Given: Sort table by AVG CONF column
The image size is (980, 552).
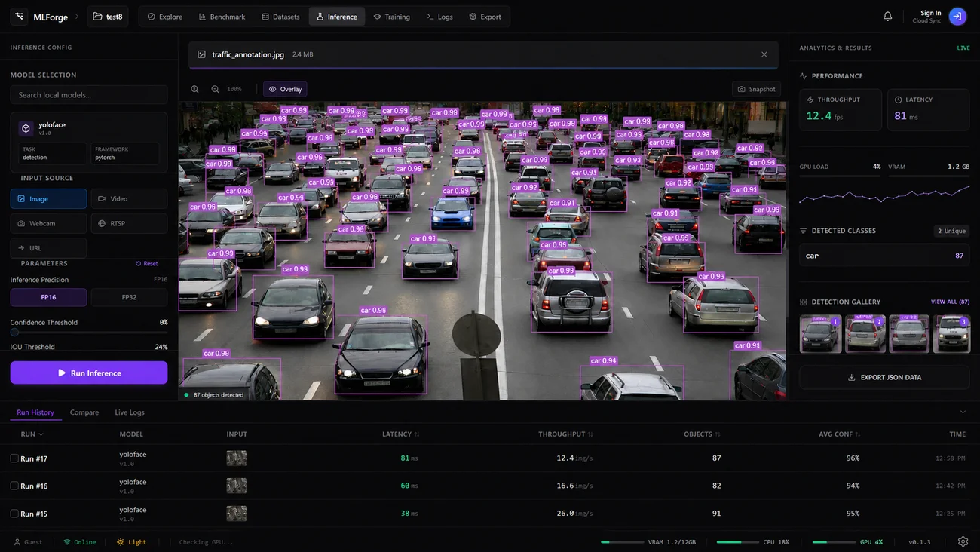Looking at the screenshot, I should click(840, 434).
